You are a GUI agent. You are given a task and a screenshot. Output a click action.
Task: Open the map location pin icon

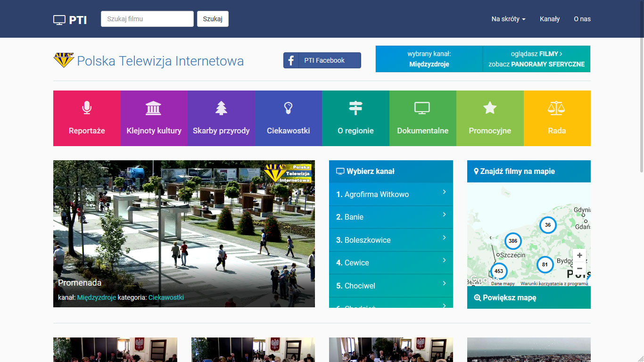click(x=475, y=171)
